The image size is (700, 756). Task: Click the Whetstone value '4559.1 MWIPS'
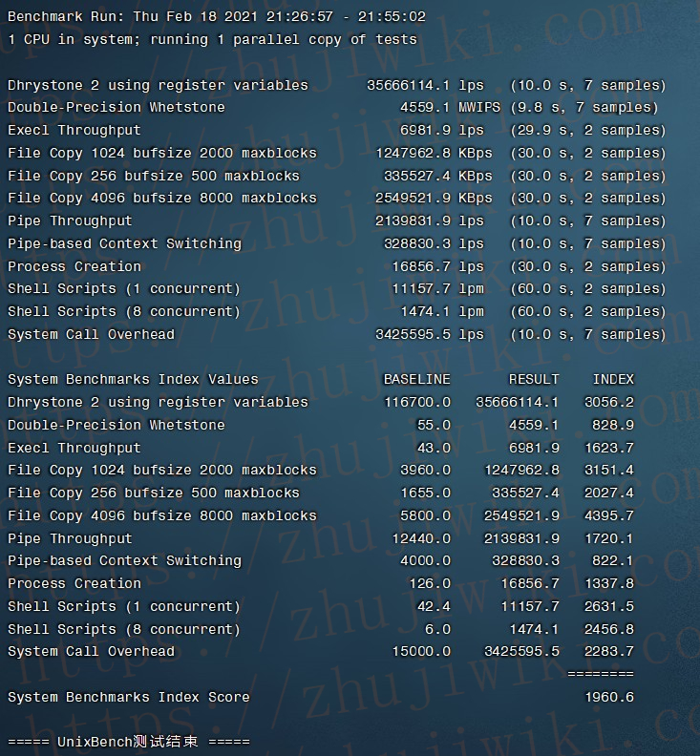pos(450,107)
